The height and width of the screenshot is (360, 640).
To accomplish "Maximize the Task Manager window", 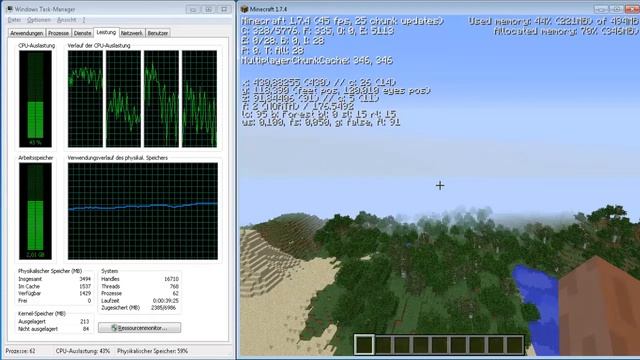I will click(209, 9).
